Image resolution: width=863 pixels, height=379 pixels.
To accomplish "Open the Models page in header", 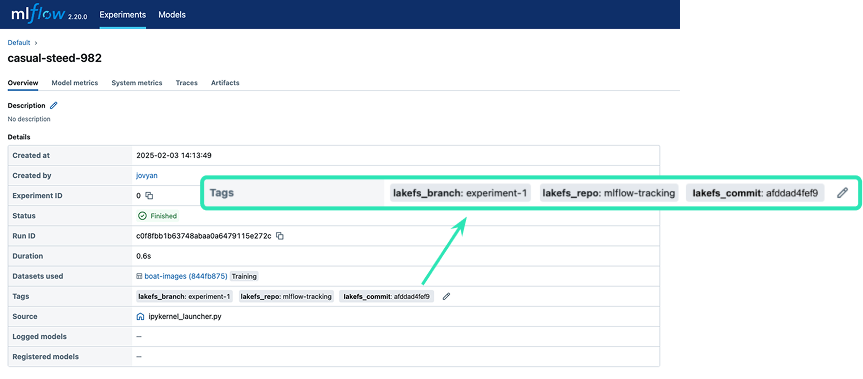I will [x=172, y=15].
